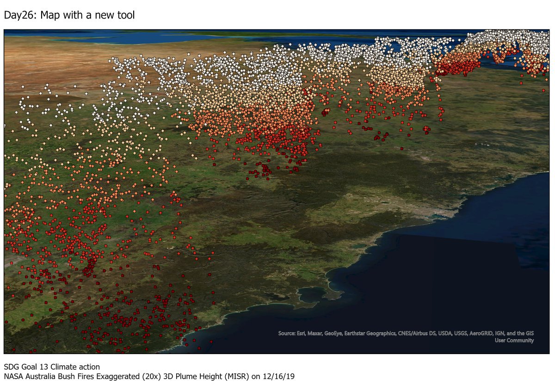Viewport: 555px width, 392px height.
Task: Click the "Day26: Map with a new tool" title
Action: coord(69,15)
